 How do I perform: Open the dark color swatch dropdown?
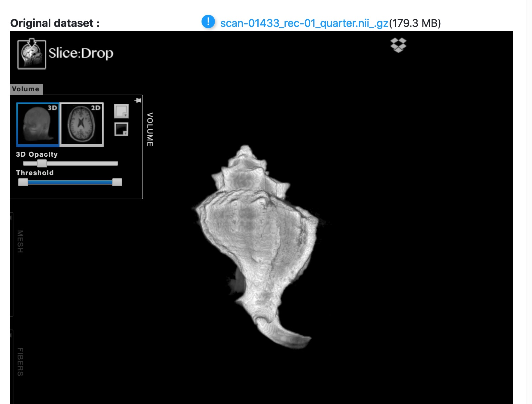point(121,129)
